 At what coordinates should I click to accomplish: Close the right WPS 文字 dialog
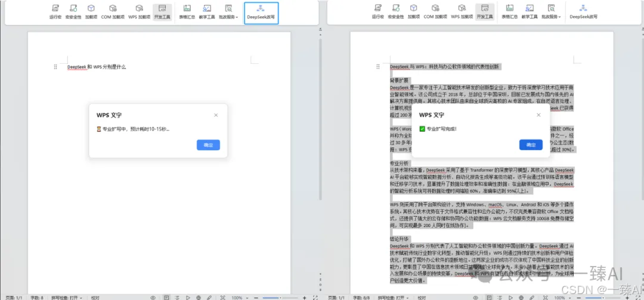538,115
